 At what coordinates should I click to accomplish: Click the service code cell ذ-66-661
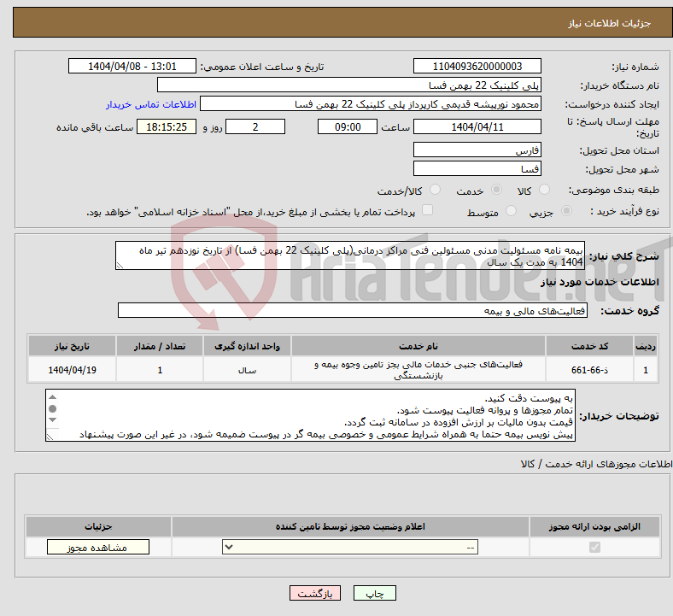[590, 370]
